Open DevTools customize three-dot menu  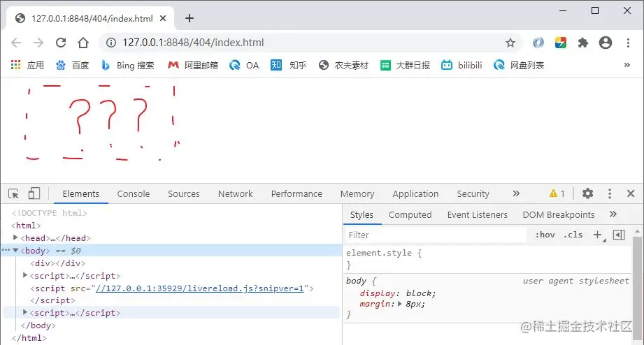610,193
